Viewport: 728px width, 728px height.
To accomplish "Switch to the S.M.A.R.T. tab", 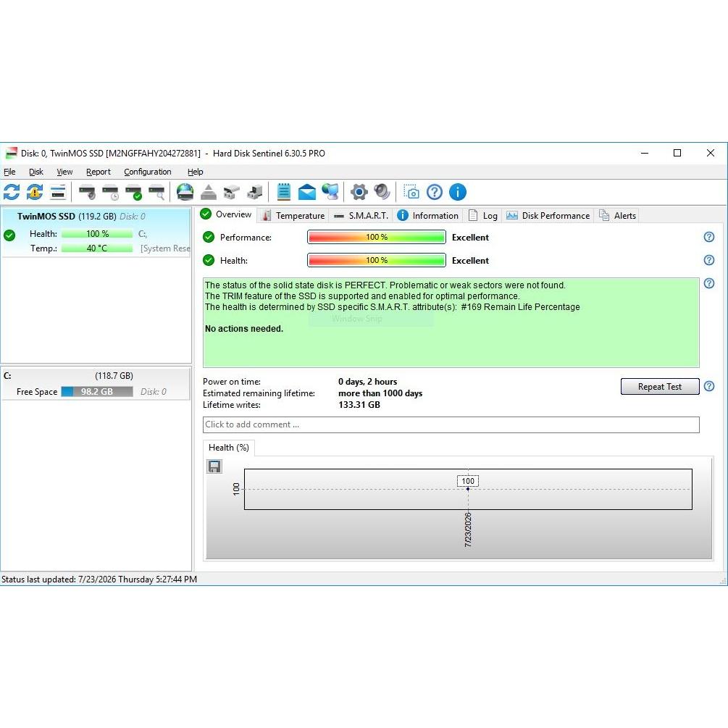I will (x=361, y=215).
